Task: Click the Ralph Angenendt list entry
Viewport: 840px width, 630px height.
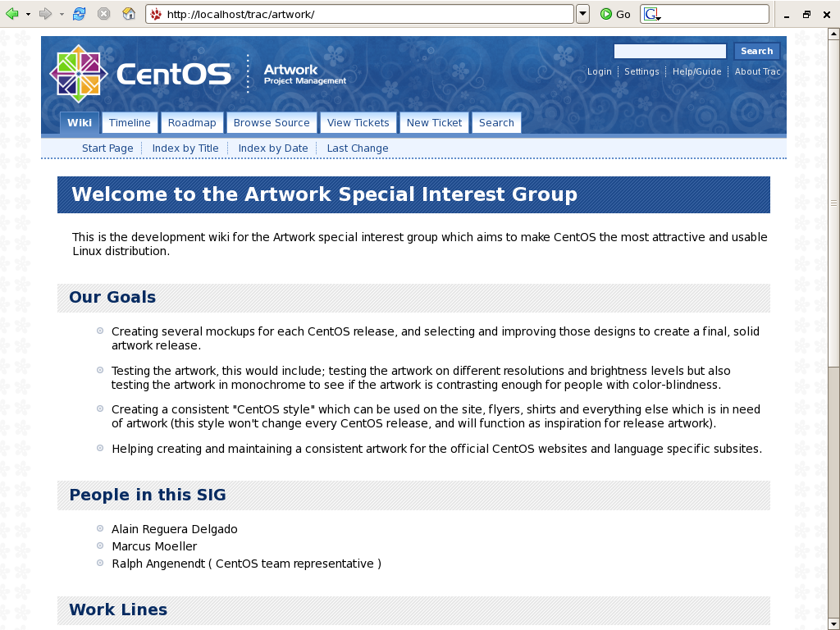Action: pos(246,564)
